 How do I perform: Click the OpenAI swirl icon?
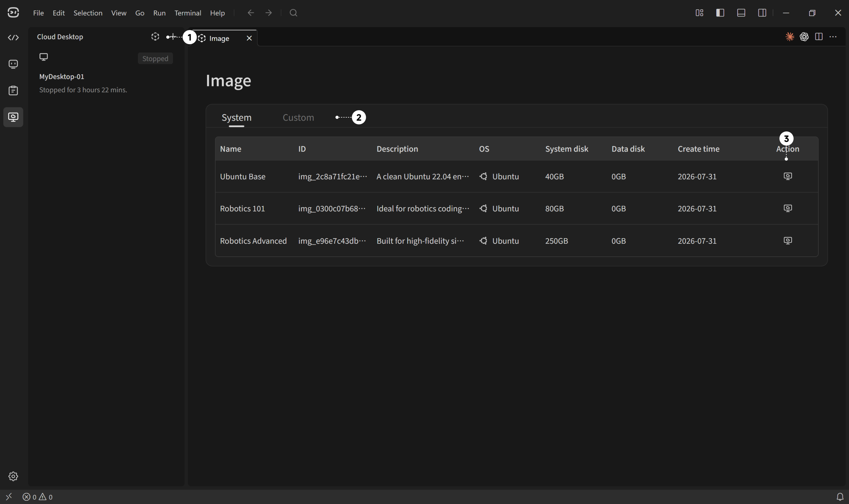[x=804, y=37]
